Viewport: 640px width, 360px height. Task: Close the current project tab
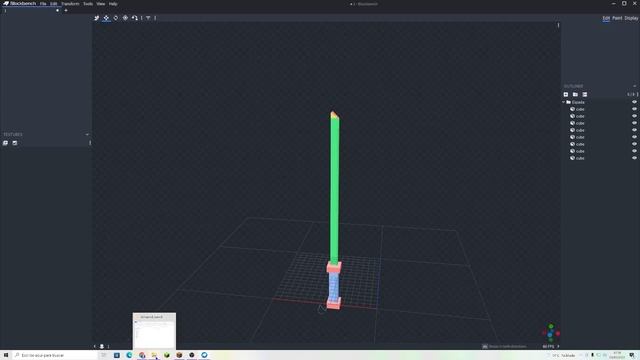[x=57, y=10]
